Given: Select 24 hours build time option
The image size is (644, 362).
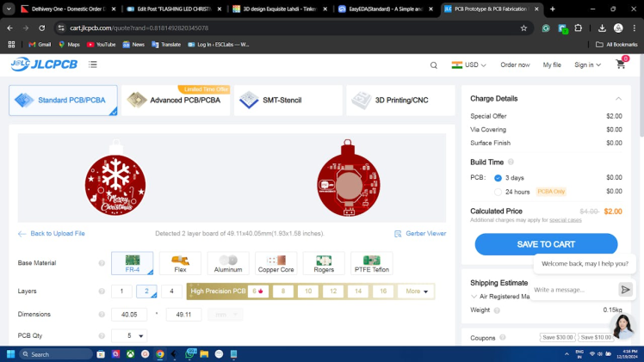Looking at the screenshot, I should pyautogui.click(x=498, y=192).
